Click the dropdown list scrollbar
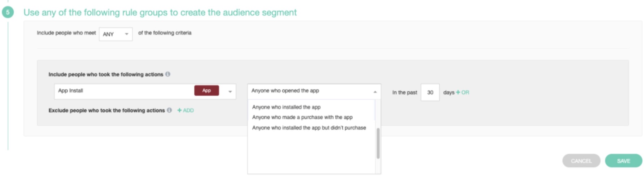Screen dimensions: 644x178 378,143
